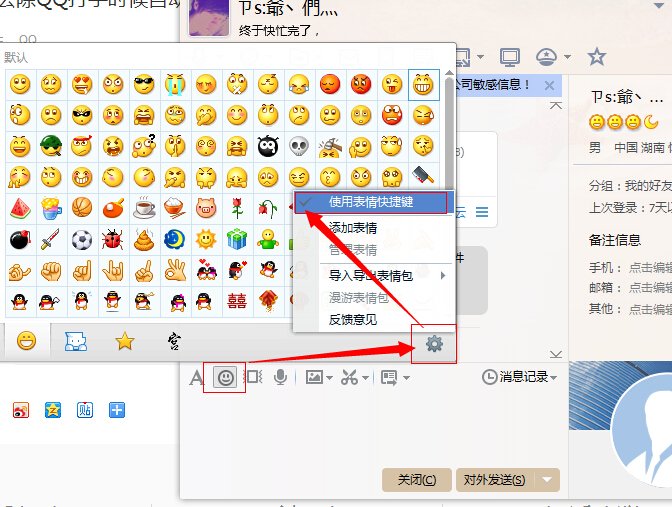672x507 pixels.
Task: Click the Tieba 贴 share icon
Action: tap(85, 410)
